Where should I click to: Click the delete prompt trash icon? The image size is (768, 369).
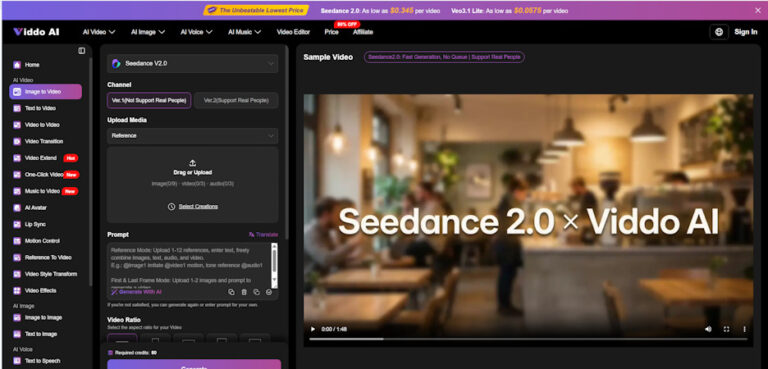[x=244, y=292]
